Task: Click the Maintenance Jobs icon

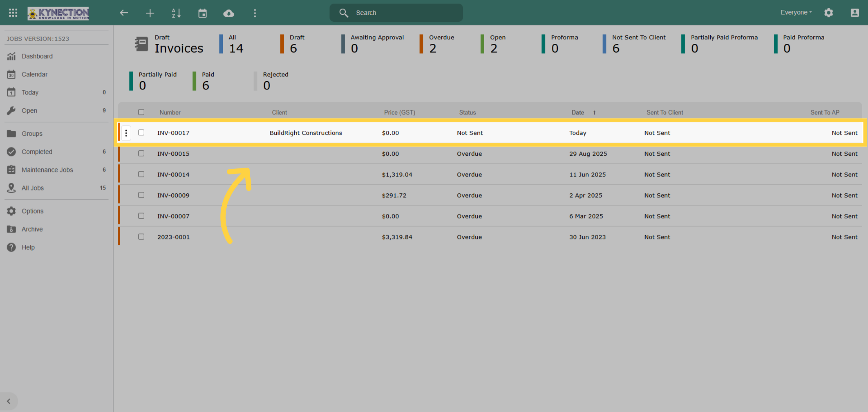Action: [11, 170]
